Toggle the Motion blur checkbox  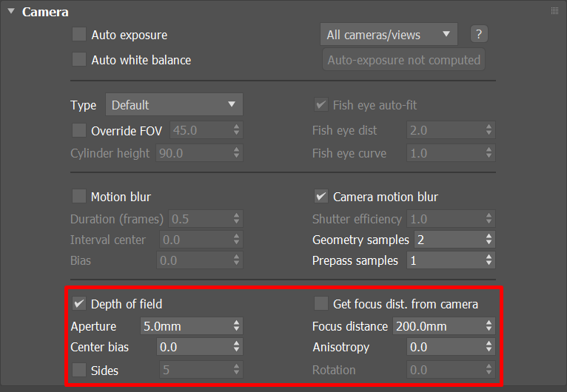79,197
